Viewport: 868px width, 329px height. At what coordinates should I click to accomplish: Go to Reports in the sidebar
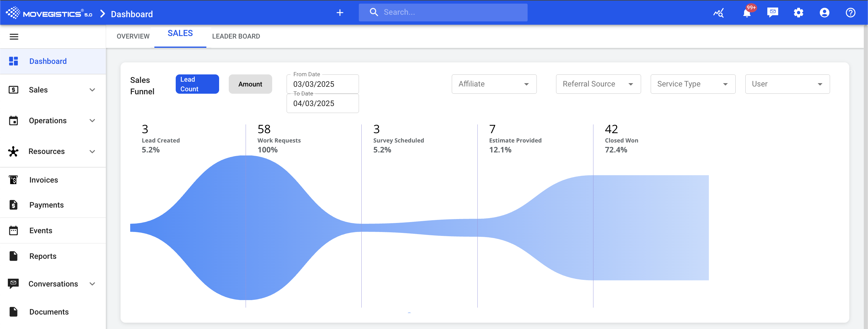click(x=43, y=256)
